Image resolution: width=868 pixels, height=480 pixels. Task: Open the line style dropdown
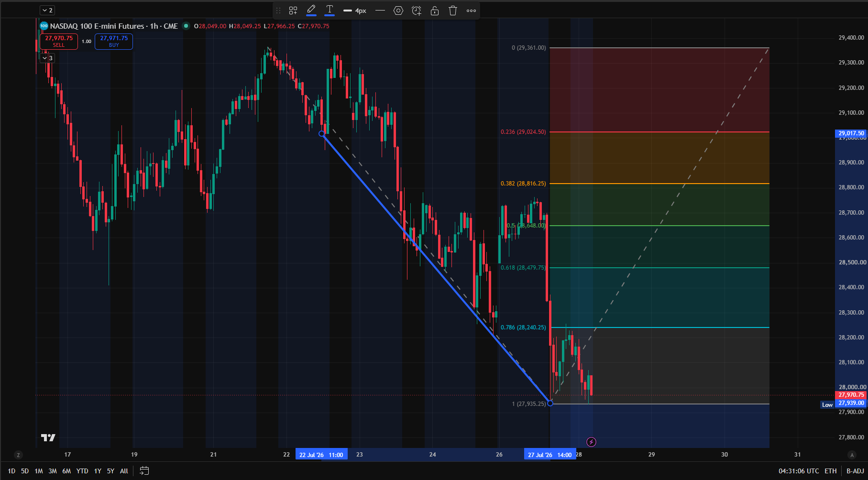pyautogui.click(x=380, y=11)
